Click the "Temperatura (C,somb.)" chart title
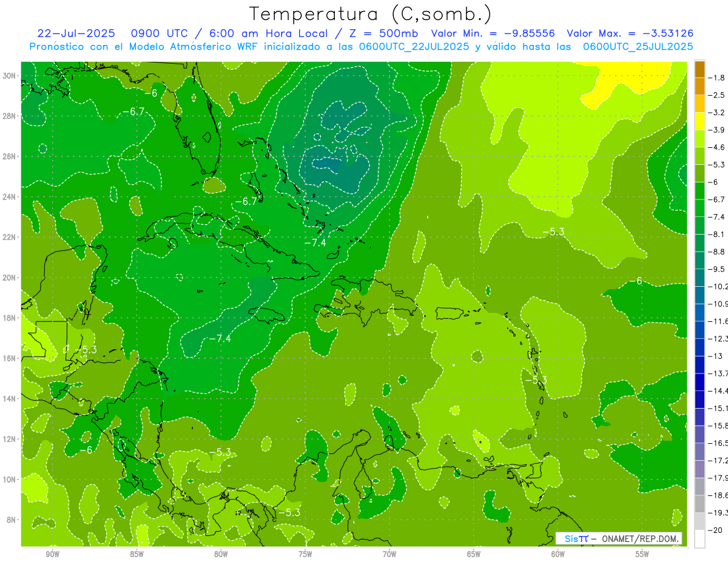728x562 pixels. click(x=371, y=14)
